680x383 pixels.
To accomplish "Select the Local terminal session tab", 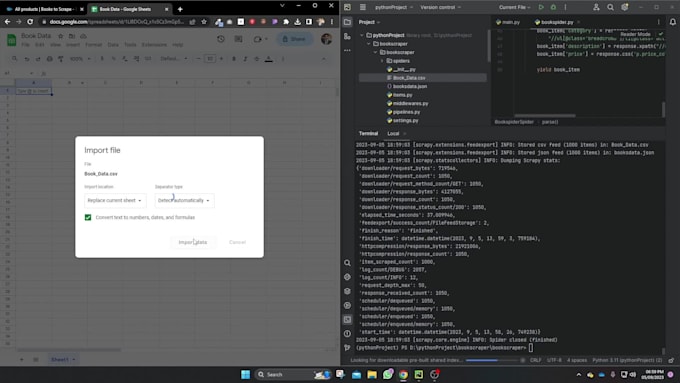I will [393, 134].
